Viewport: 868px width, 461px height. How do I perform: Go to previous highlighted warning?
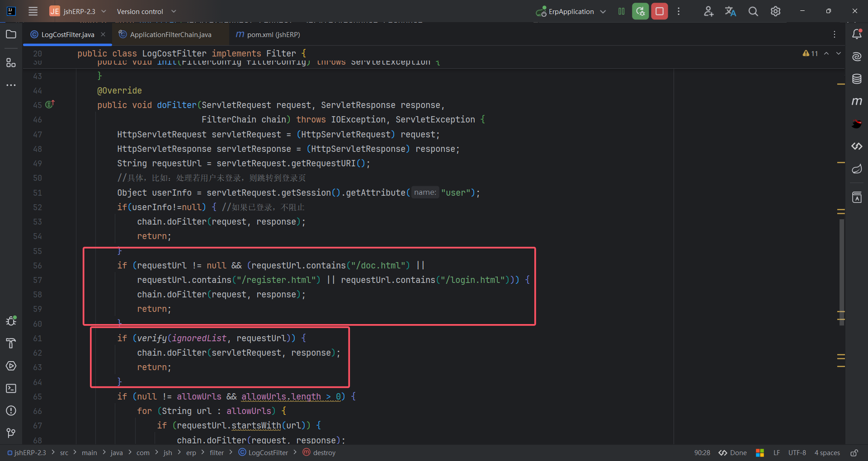coord(826,53)
